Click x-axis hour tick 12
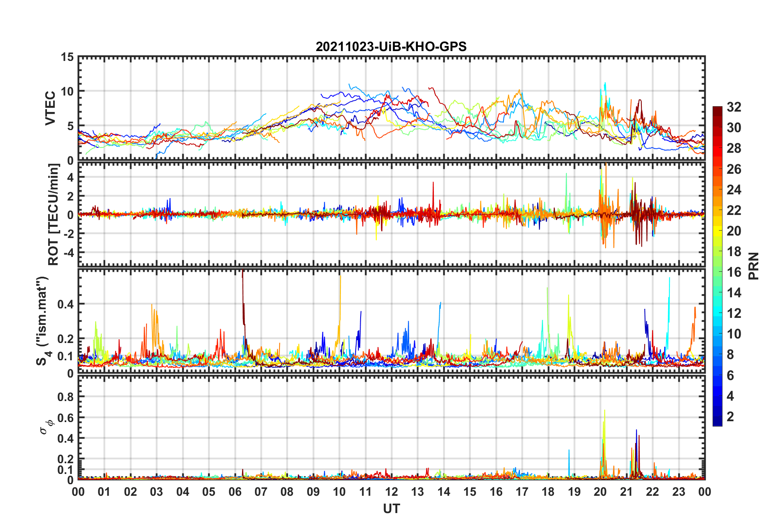Viewport: 783px width, 532px height. pyautogui.click(x=391, y=492)
